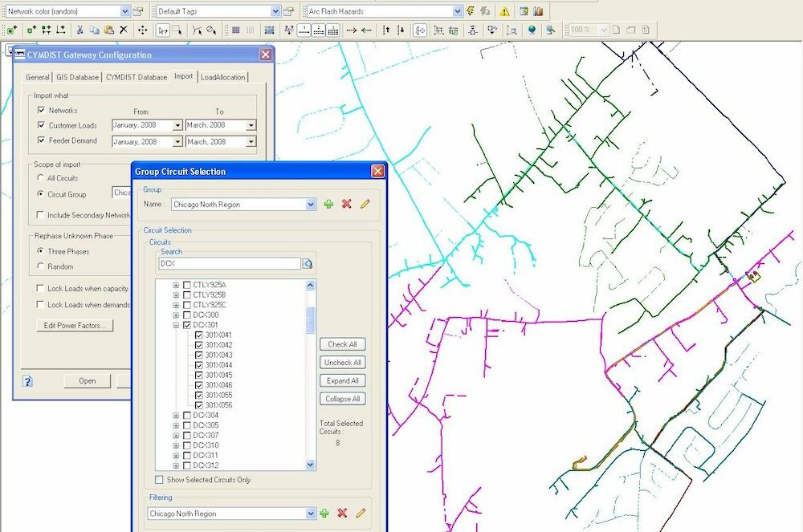This screenshot has height=532, width=803.
Task: Switch to the Import tab
Action: (183, 76)
